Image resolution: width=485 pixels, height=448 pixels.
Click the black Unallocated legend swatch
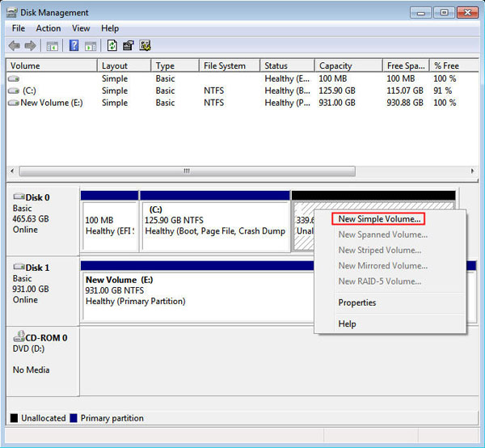(x=14, y=418)
